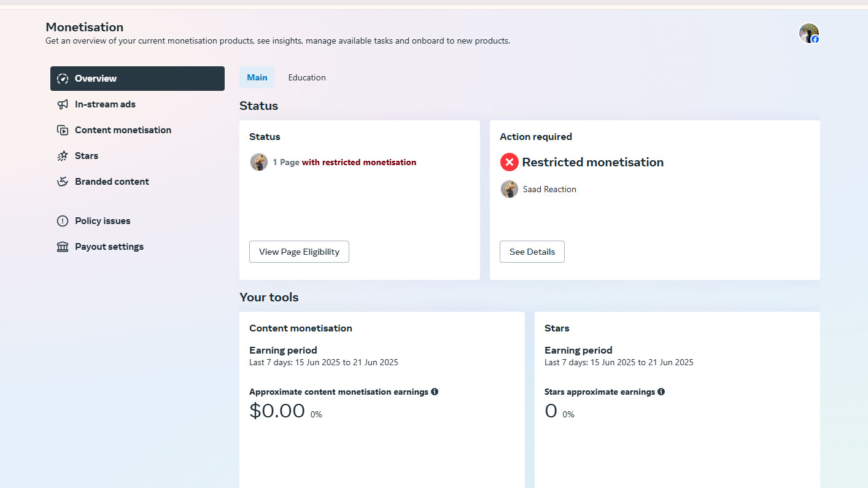Click 'with restricted monetisation' red text
The image size is (868, 488).
click(x=359, y=163)
